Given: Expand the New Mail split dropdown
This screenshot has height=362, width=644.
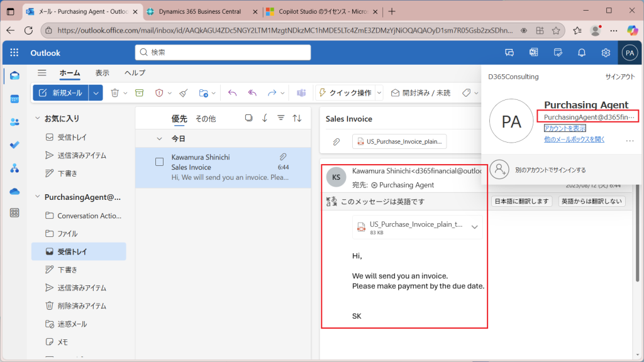Looking at the screenshot, I should [x=96, y=93].
